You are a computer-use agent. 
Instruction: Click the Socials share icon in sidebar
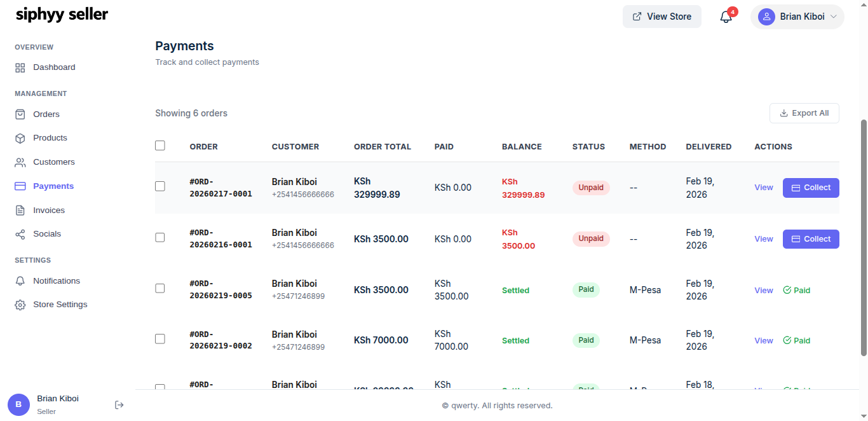point(20,234)
